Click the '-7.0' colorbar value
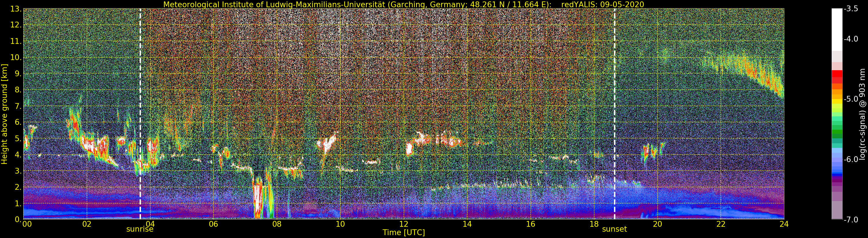 click(x=851, y=220)
